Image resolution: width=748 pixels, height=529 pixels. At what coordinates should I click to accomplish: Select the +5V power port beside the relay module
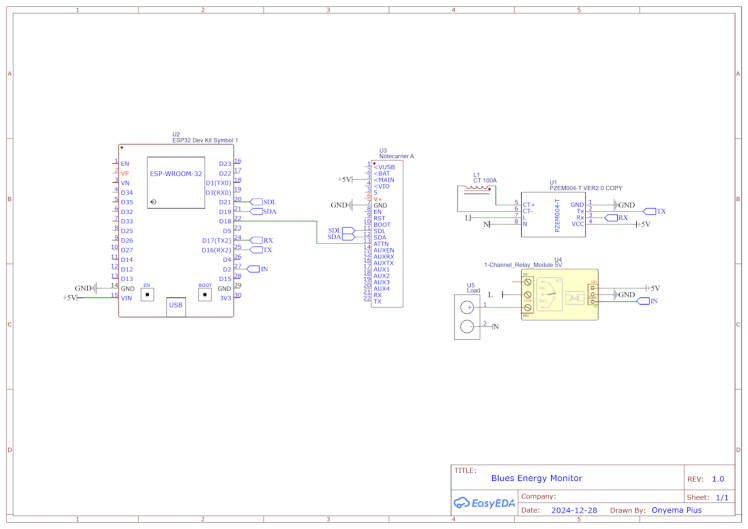[x=653, y=288]
